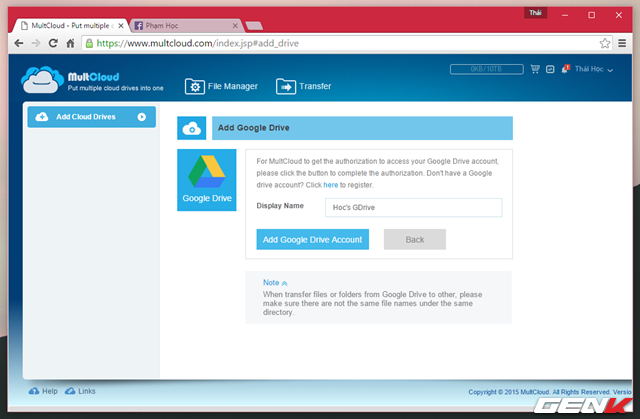
Task: Collapse the Note section chevron
Action: tap(284, 283)
